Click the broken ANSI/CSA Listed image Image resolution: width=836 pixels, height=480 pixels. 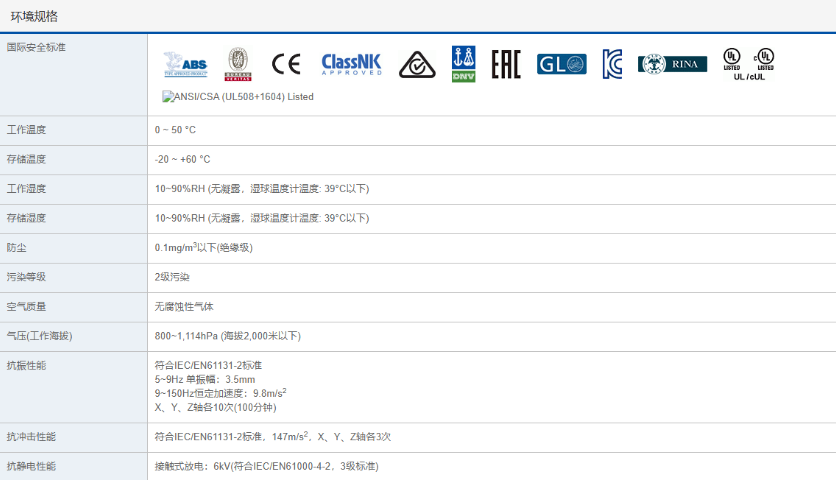pyautogui.click(x=238, y=97)
